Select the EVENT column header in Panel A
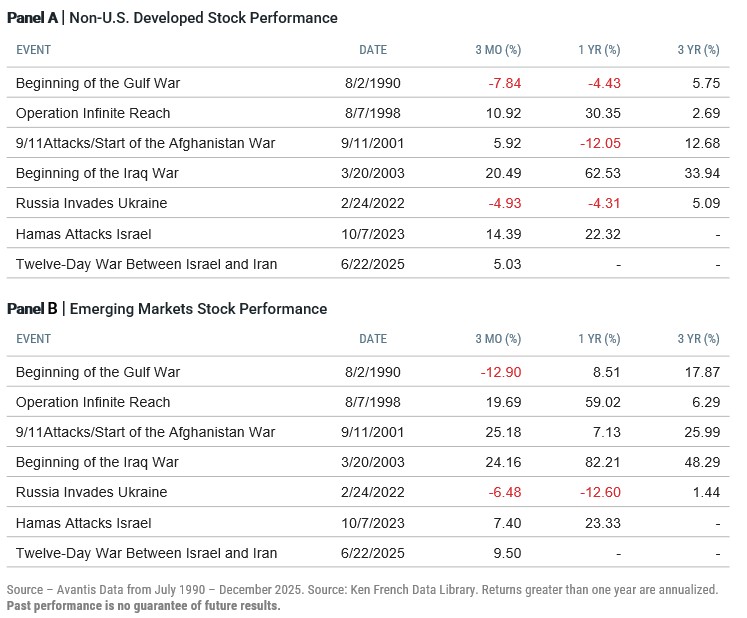The width and height of the screenshot is (747, 618). (33, 49)
